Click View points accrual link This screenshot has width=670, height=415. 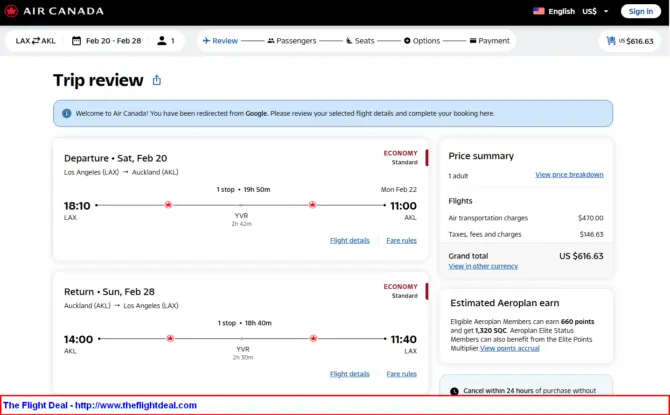point(510,349)
